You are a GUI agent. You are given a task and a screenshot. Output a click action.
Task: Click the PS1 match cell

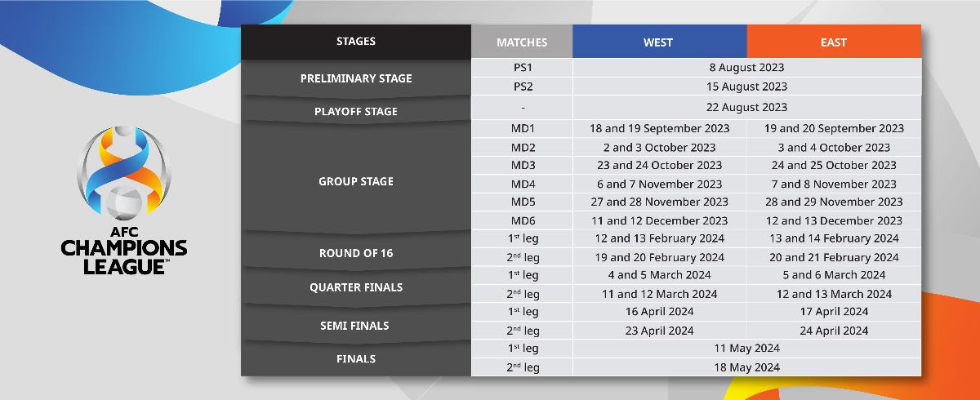click(523, 68)
